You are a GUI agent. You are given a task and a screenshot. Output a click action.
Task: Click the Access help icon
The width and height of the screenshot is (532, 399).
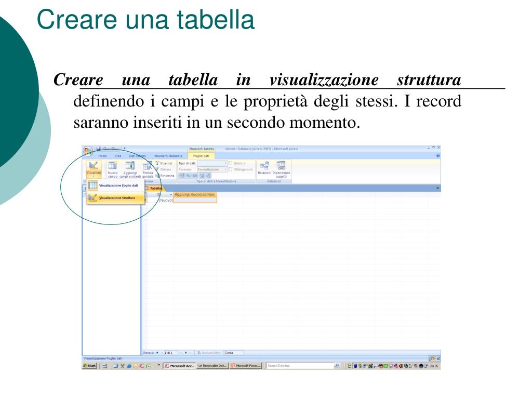(437, 156)
